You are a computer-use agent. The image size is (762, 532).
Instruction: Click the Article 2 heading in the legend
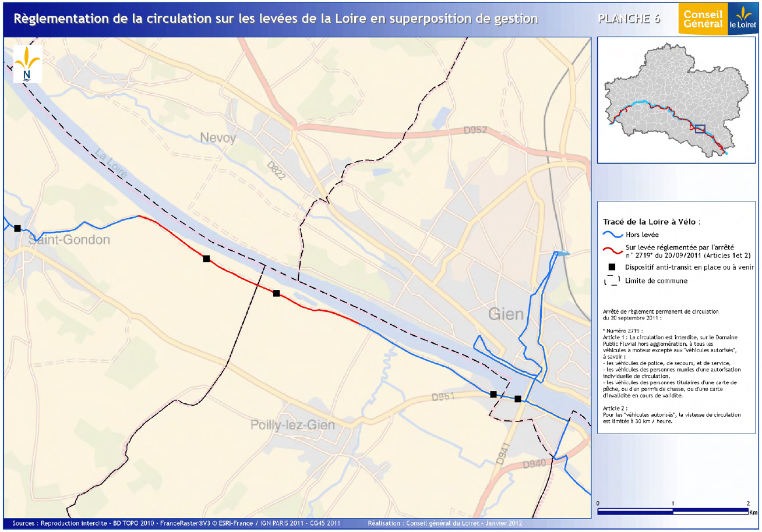(x=615, y=409)
